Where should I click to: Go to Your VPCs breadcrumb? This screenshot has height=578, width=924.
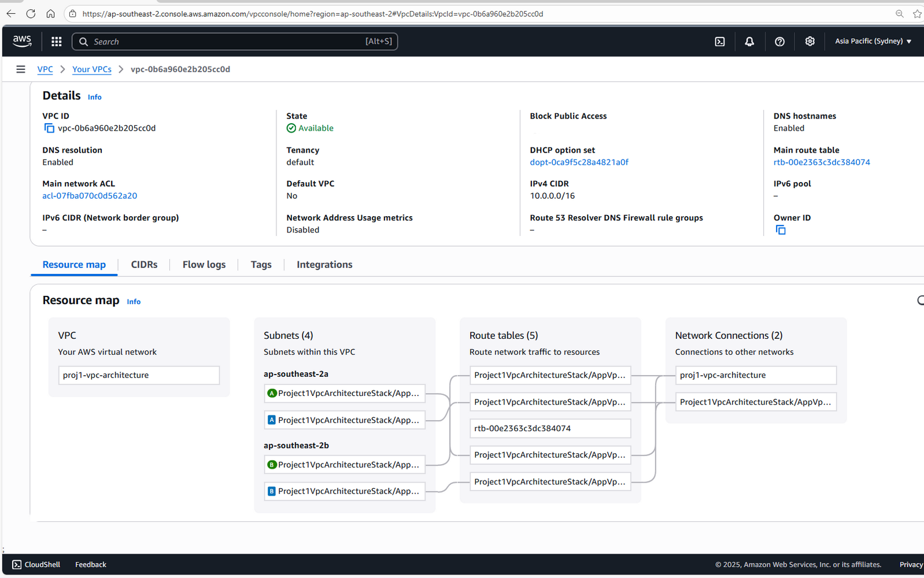click(91, 69)
